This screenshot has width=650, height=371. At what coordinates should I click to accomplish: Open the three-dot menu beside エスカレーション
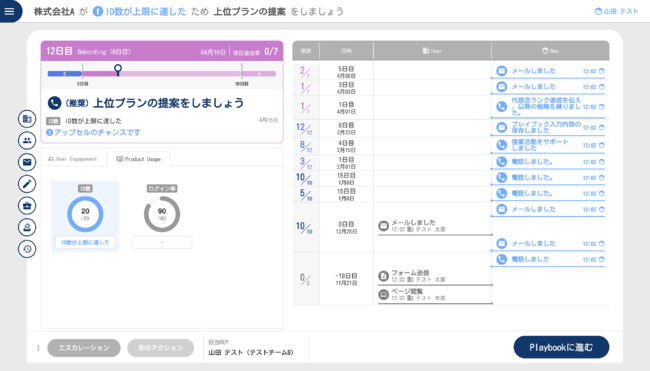tap(38, 348)
